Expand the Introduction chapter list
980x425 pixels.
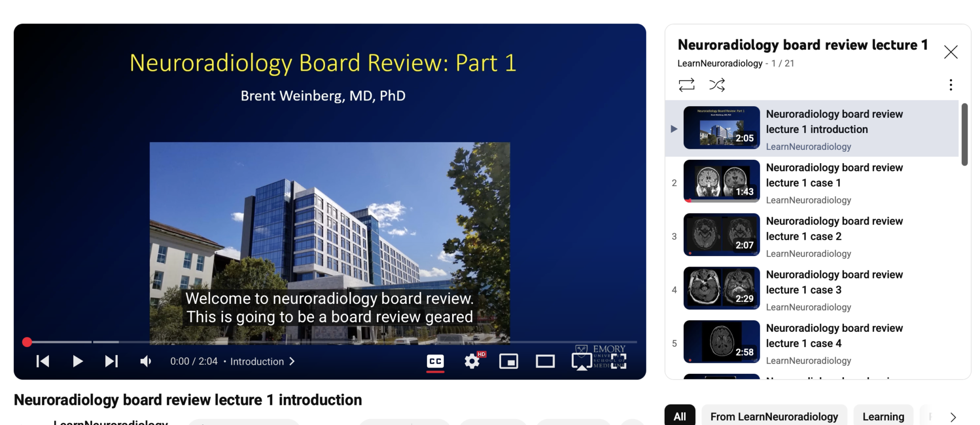[x=262, y=361]
